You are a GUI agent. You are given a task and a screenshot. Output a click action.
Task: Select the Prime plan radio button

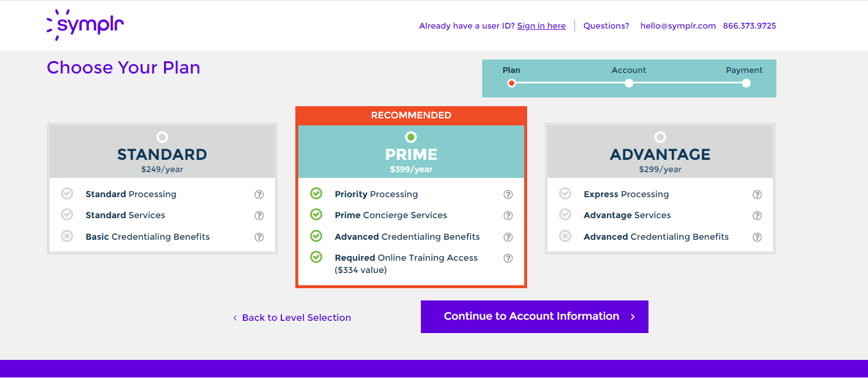(411, 137)
